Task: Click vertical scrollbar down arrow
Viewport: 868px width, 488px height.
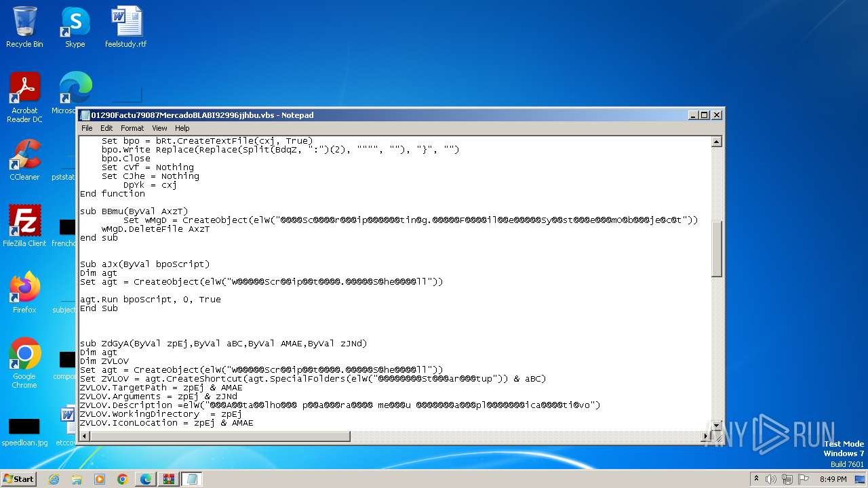Action: (717, 425)
